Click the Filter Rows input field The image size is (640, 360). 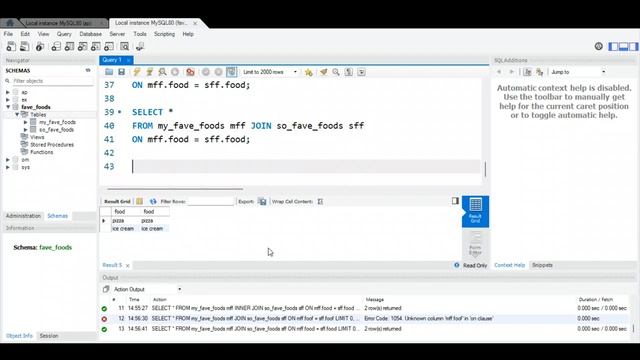(x=211, y=202)
